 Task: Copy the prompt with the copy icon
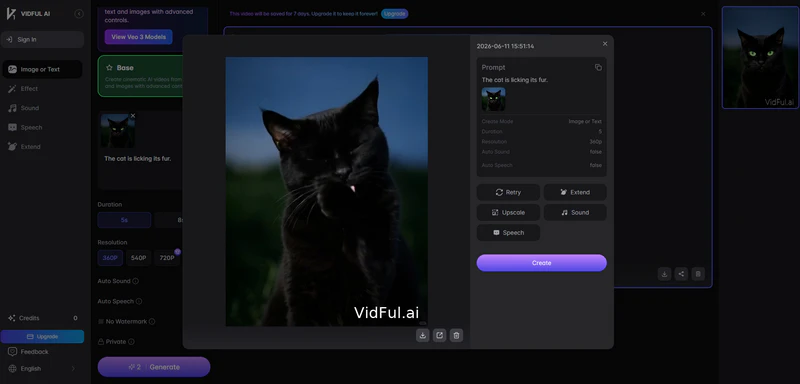tap(598, 67)
